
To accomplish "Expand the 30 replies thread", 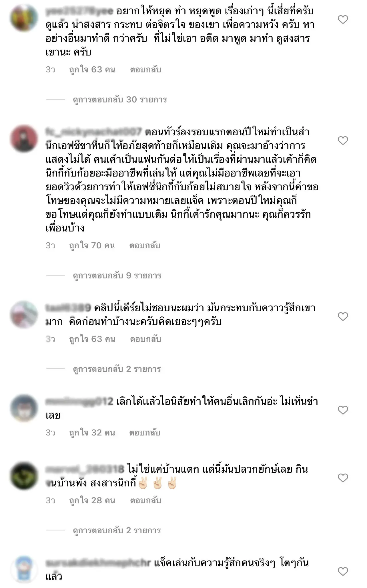I will pos(120,100).
